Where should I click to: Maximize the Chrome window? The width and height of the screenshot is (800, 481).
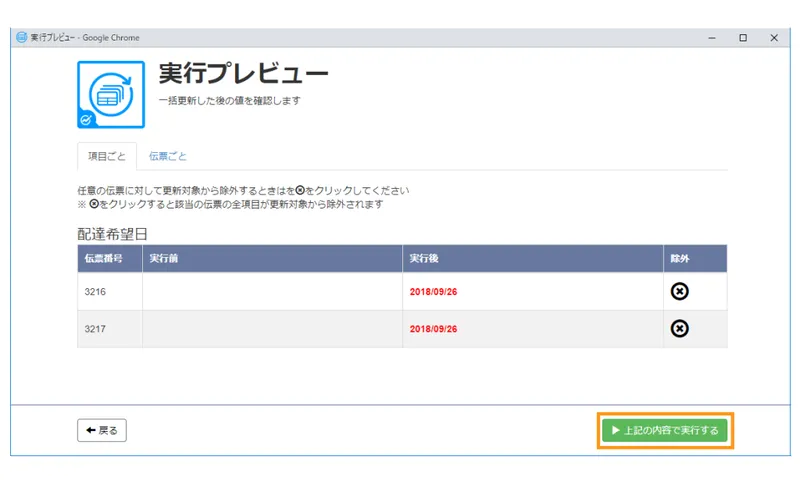(x=743, y=38)
